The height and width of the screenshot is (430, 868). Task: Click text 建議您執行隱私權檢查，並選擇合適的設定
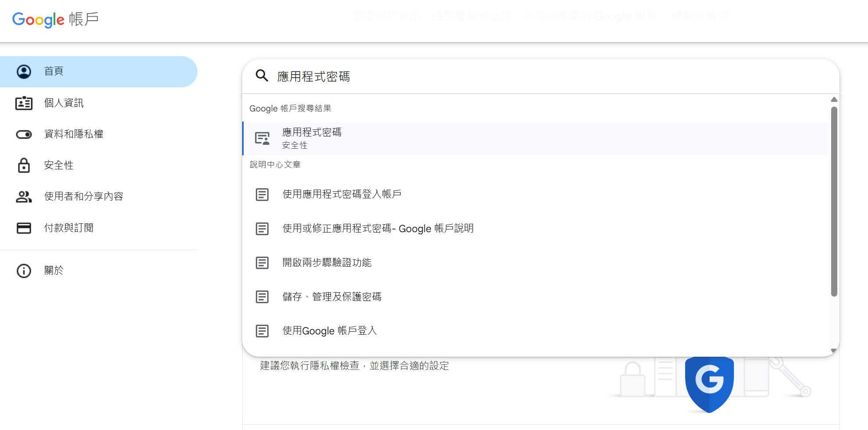tap(355, 365)
